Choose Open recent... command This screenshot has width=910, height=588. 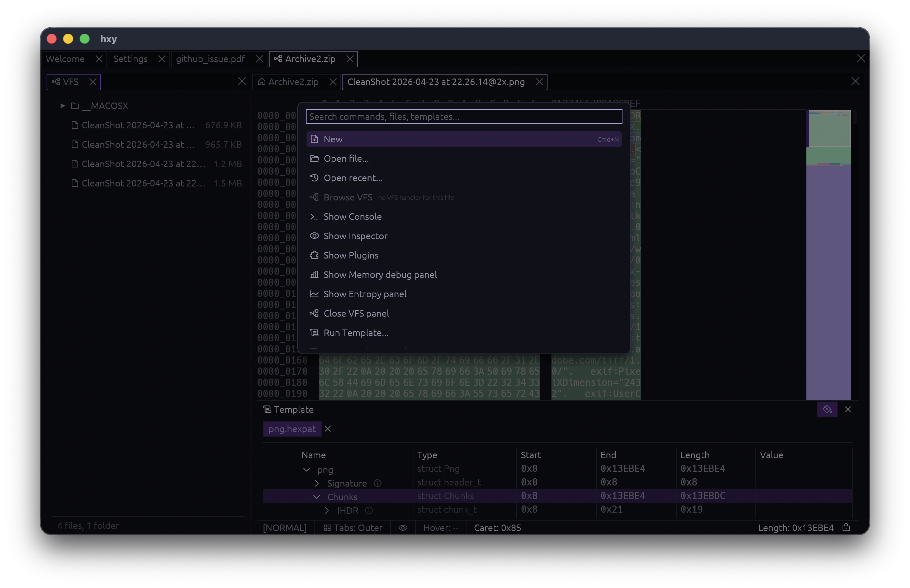[x=463, y=178]
